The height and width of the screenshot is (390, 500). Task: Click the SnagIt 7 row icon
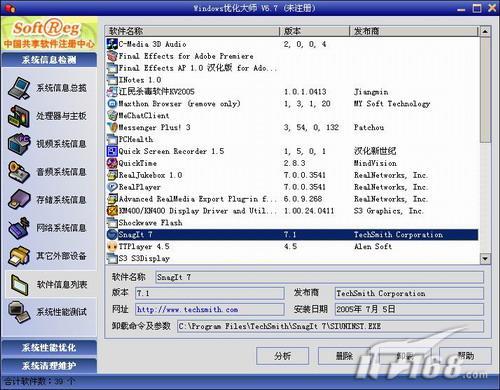point(112,235)
